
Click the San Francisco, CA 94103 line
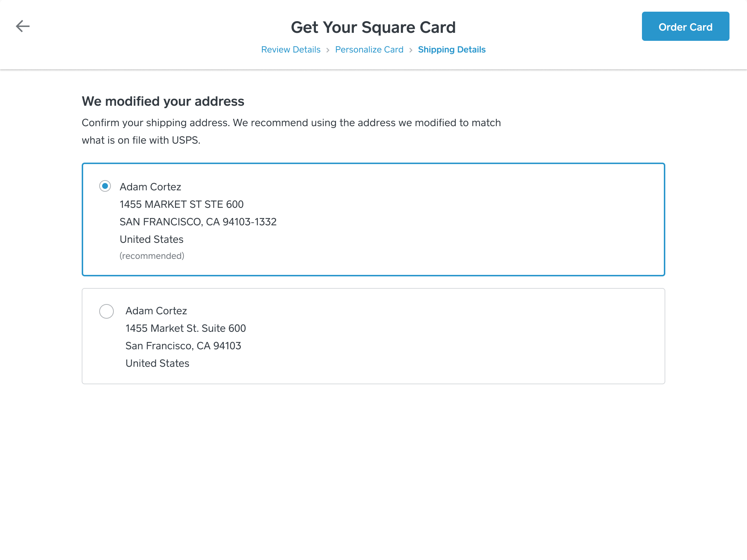click(183, 346)
